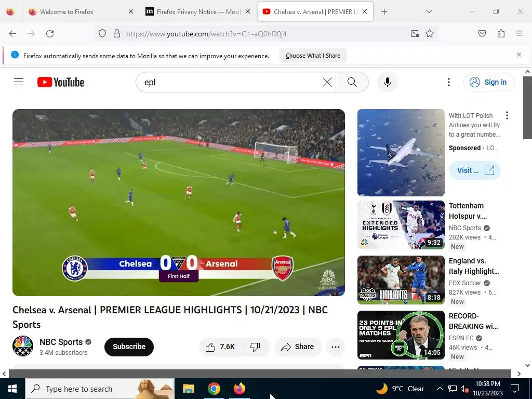This screenshot has height=399, width=532.
Task: Close the Firefox Privacy Notice tab
Action: tap(248, 12)
